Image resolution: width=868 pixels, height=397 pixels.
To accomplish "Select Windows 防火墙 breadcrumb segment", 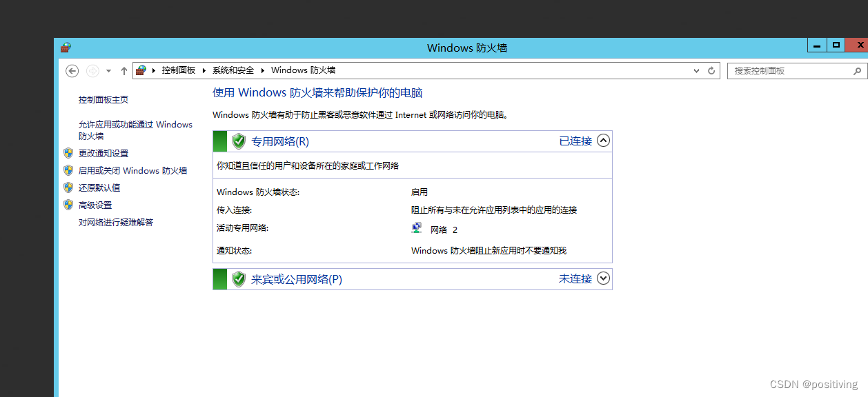I will tap(303, 70).
